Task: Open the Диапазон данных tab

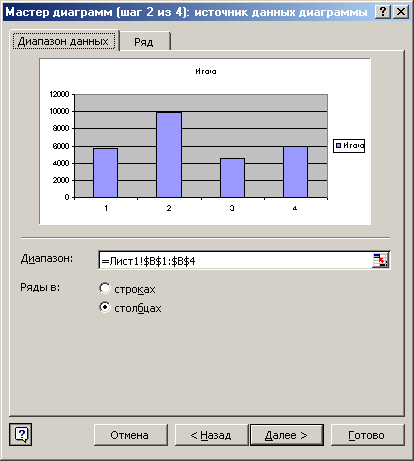Action: coord(63,41)
